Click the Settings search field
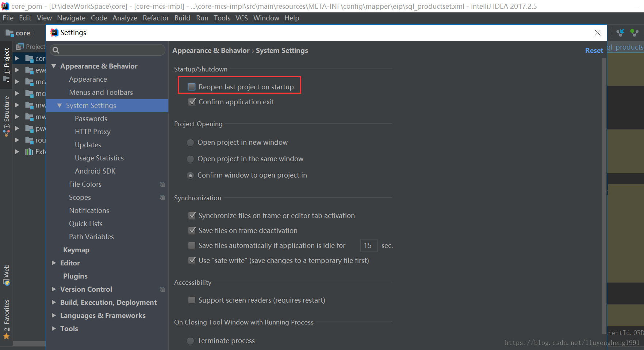The width and height of the screenshot is (644, 350). point(107,50)
